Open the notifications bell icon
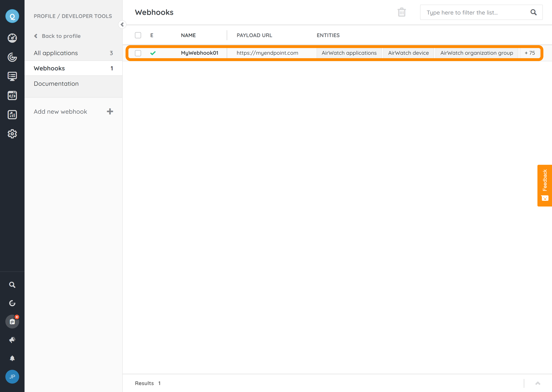 pos(12,358)
